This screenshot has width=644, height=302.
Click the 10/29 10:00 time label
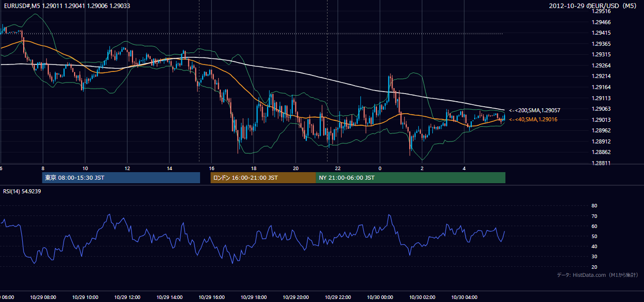coord(85,297)
